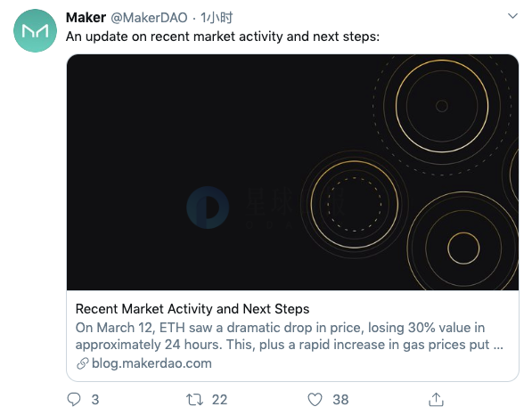Click the watermark logo on preview image

coord(208,207)
